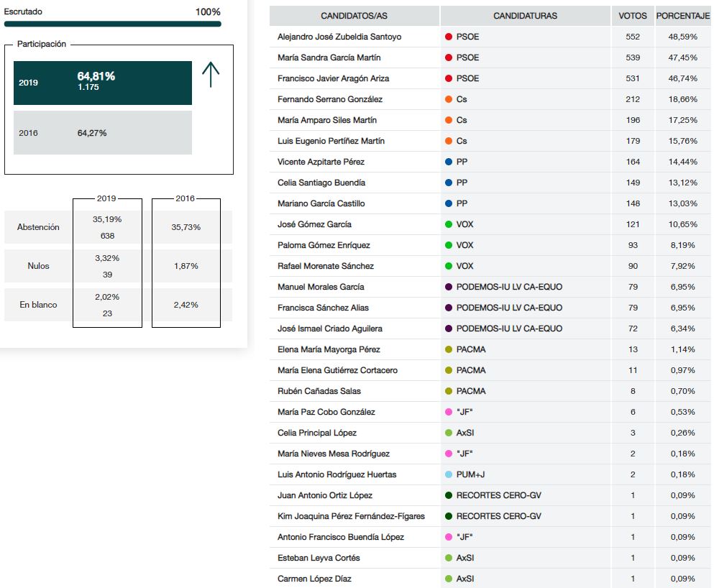Click the purple PODEMOS dot for Manuel Morales García
The image size is (714, 588).
(449, 287)
